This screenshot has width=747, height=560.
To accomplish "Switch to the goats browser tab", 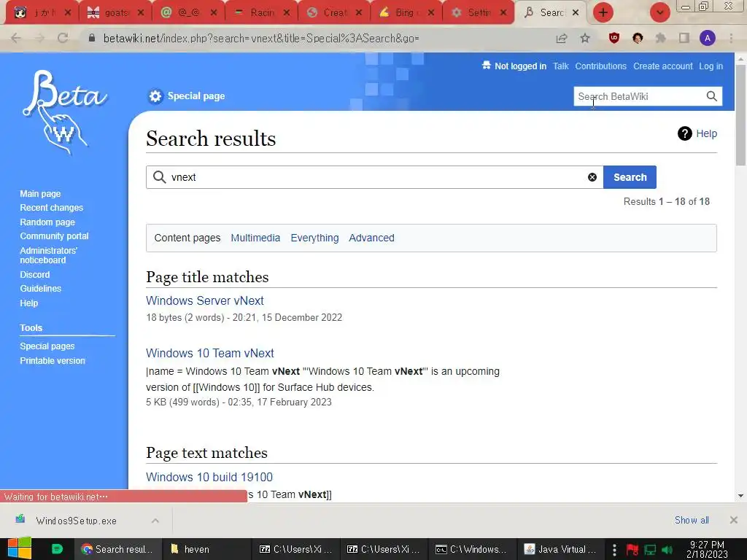I will pos(115,13).
